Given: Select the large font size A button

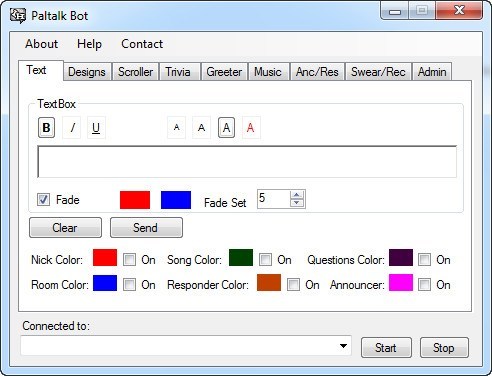Looking at the screenshot, I should coord(226,128).
